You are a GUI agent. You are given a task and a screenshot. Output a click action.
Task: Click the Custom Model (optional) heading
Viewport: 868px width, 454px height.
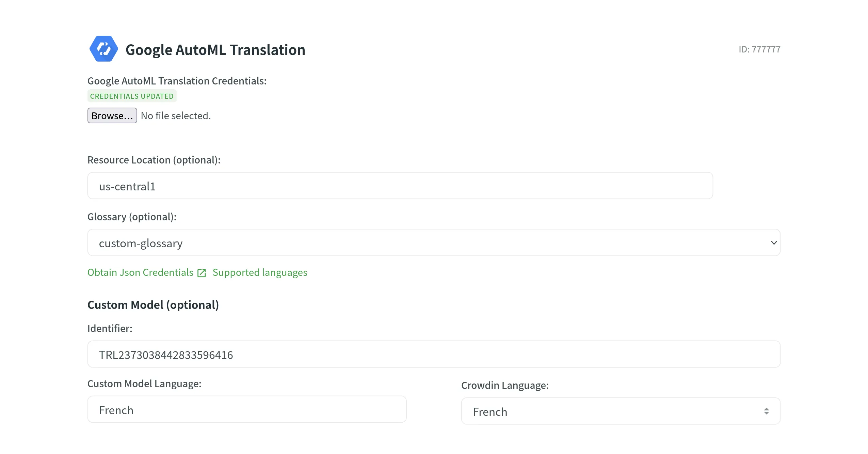tap(154, 304)
